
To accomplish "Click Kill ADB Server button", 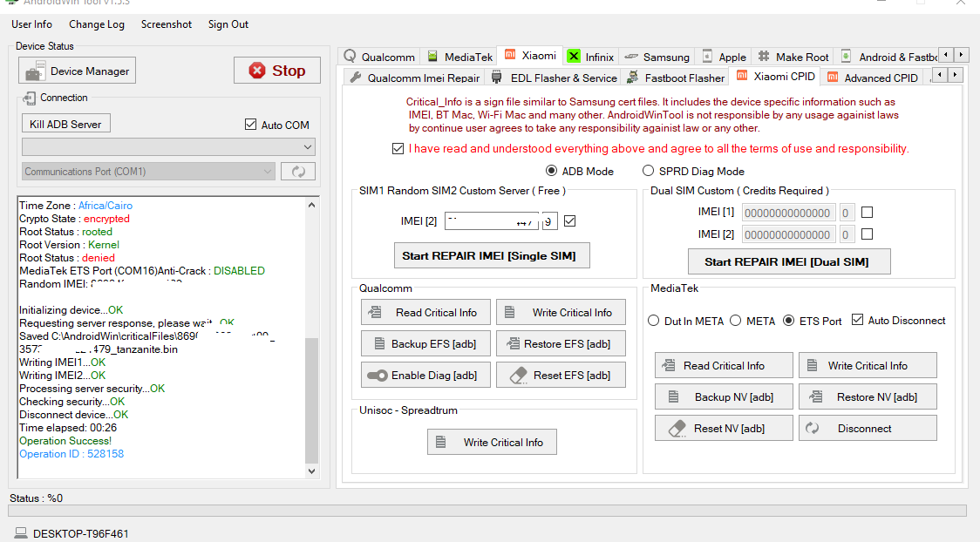I will [x=66, y=124].
